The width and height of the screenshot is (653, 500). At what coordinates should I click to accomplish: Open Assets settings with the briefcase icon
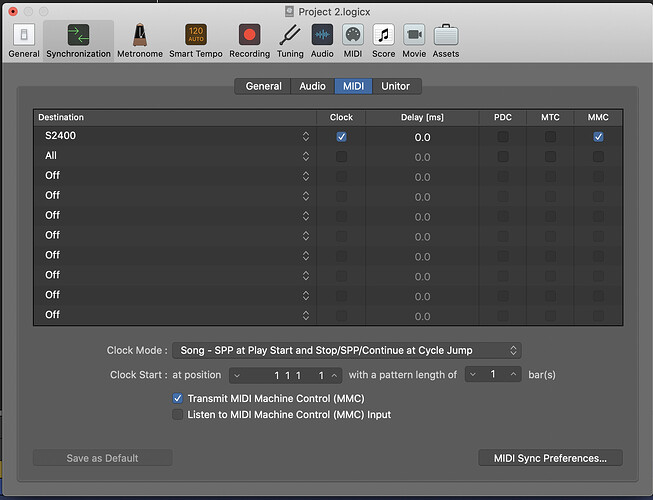pos(446,41)
